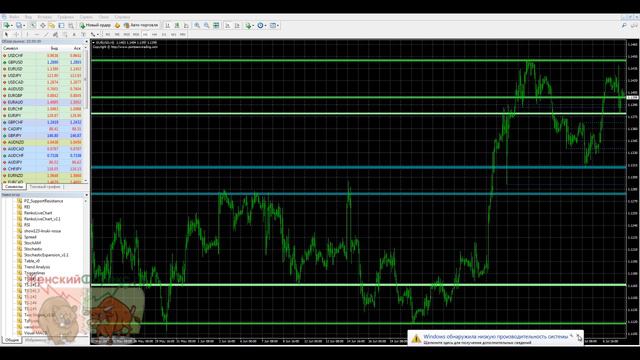Toggle the Data Window toolbar icon
Image resolution: width=640 pixels, height=360 pixels.
42,25
